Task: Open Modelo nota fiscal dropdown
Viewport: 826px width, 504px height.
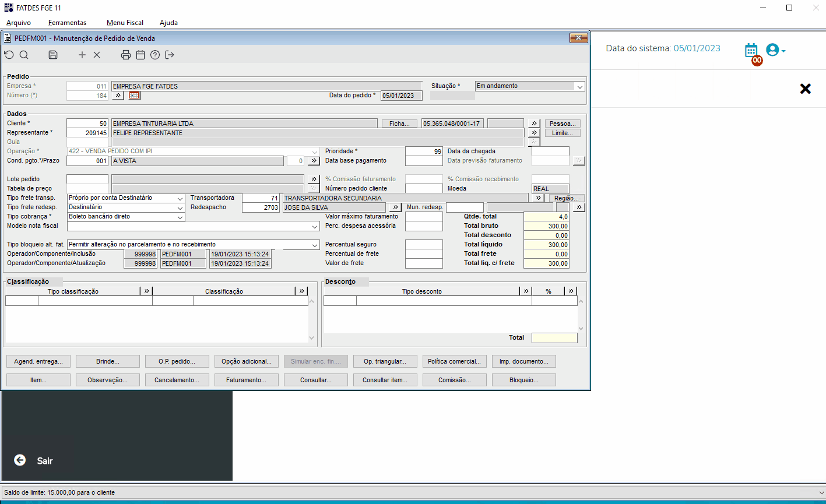Action: click(315, 226)
